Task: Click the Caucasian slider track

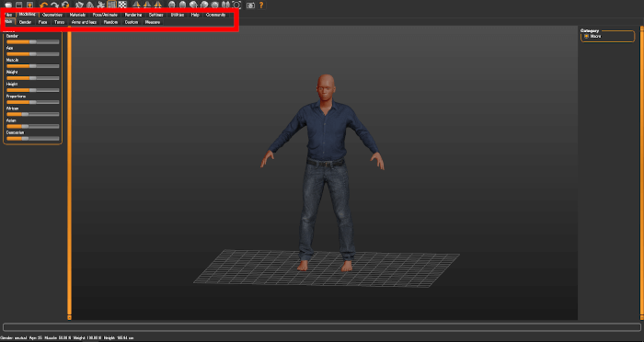Action: 33,139
